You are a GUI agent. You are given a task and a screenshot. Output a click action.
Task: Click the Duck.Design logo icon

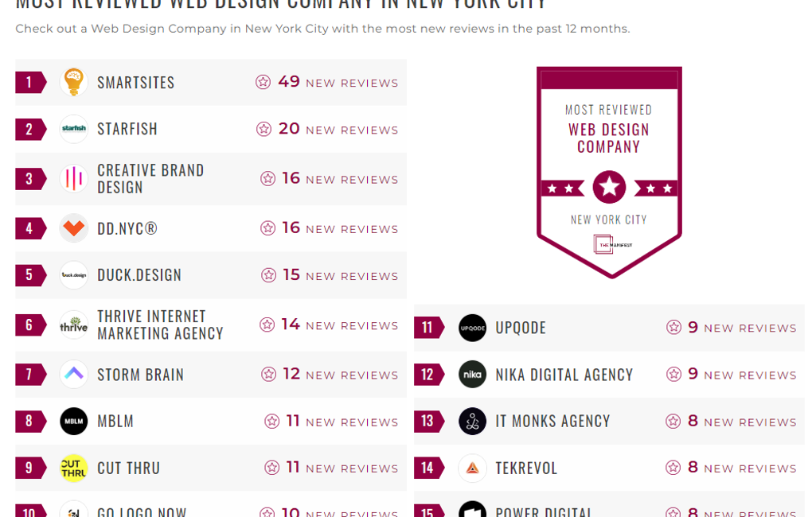[74, 275]
